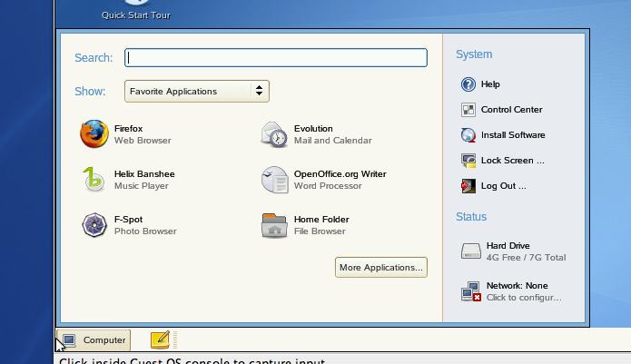631x364 pixels.
Task: Focus the Search text field
Action: click(x=276, y=57)
